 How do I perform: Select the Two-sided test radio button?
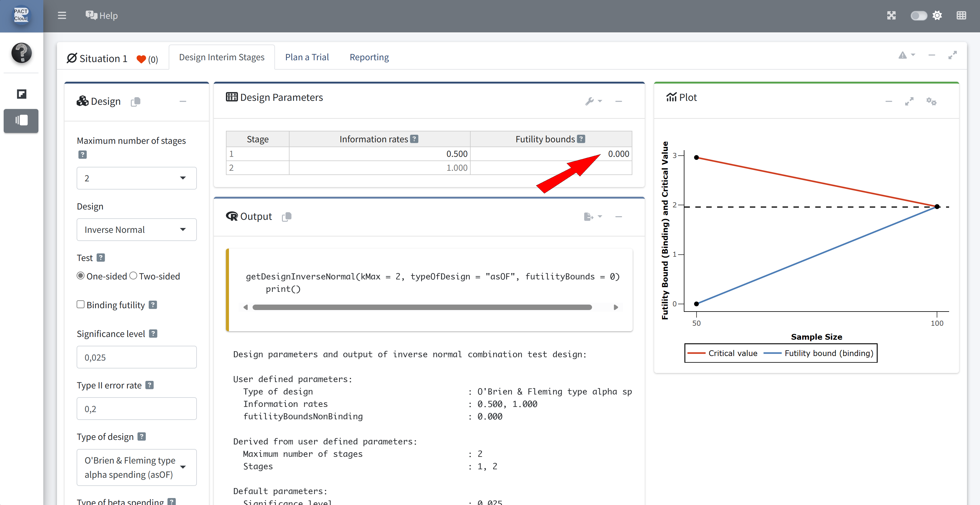click(x=133, y=276)
